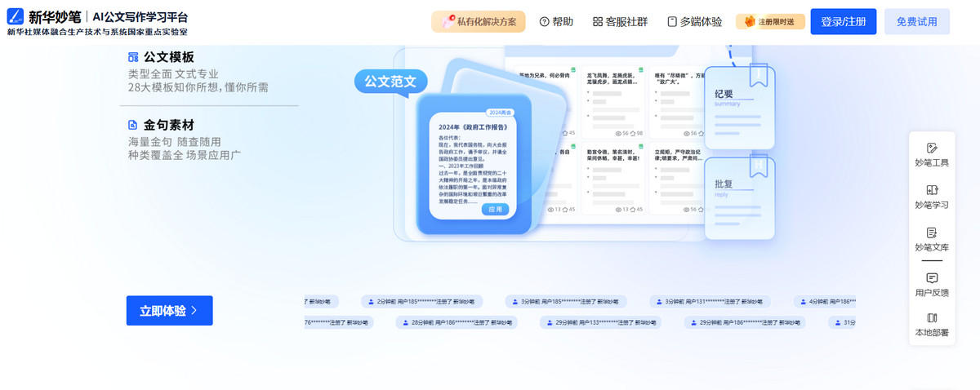Open the 立规矩 phrase card
Screen dimensions: 980x390
(676, 179)
